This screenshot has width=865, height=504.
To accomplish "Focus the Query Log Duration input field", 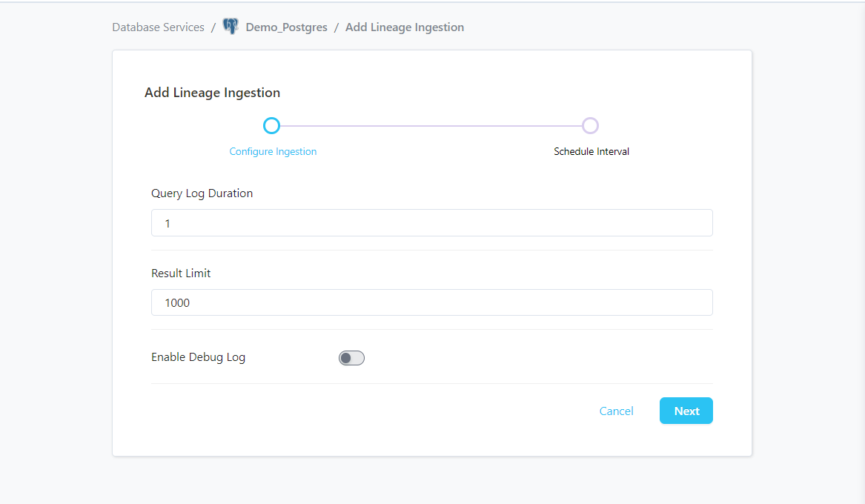I will click(x=431, y=223).
